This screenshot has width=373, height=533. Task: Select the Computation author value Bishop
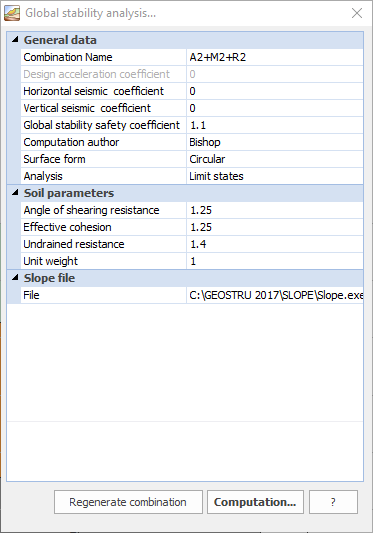(x=275, y=142)
